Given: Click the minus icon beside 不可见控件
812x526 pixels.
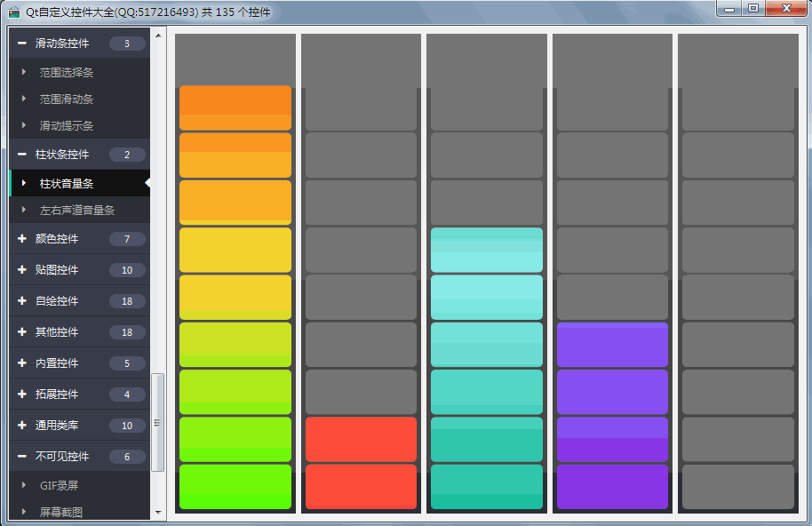Looking at the screenshot, I should [x=21, y=457].
